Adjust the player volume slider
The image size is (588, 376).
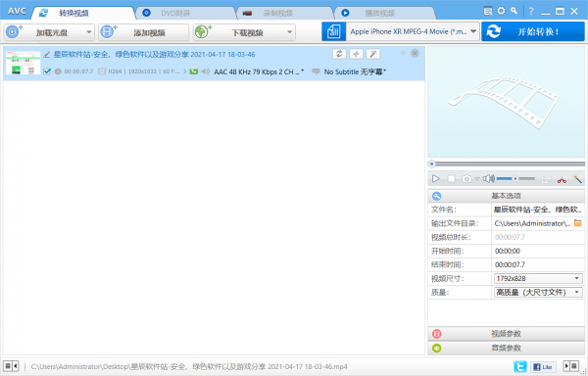[515, 178]
